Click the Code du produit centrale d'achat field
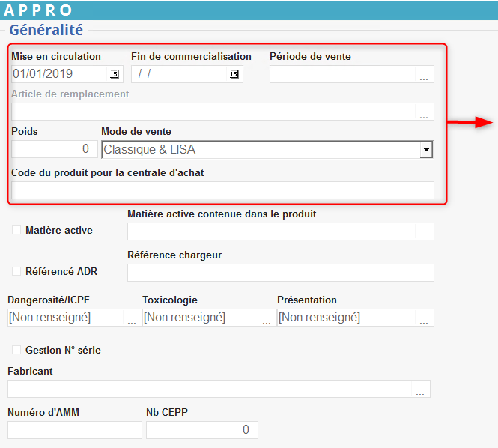This screenshot has width=498, height=448. (222, 190)
